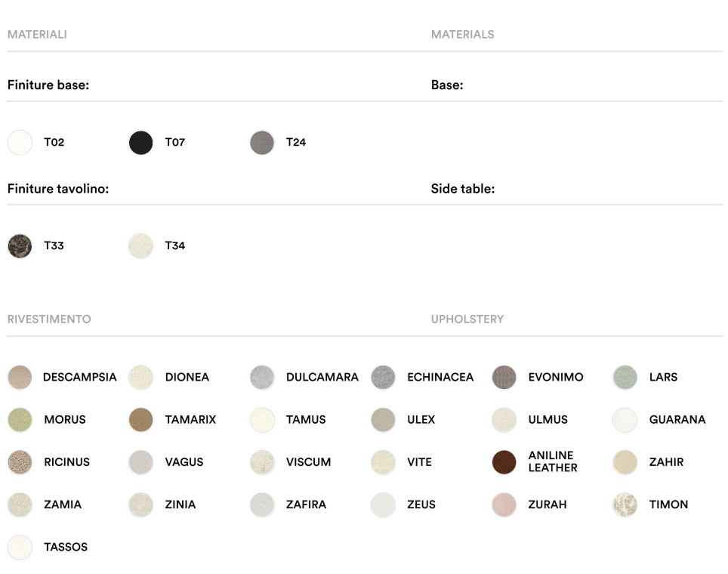Select the dark marble T33 table finish
The image size is (728, 574).
(20, 246)
